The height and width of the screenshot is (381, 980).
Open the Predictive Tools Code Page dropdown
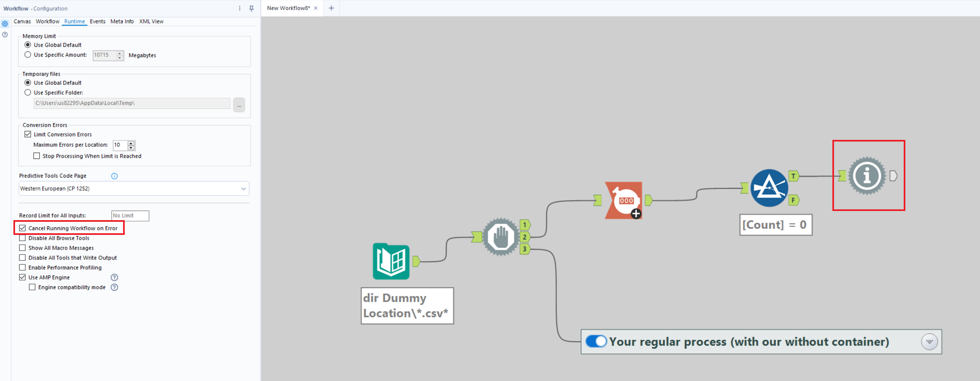pyautogui.click(x=244, y=188)
